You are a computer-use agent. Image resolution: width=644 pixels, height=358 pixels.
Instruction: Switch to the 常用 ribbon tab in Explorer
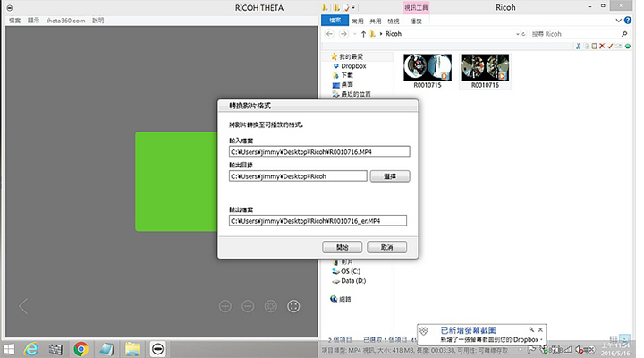coord(357,21)
